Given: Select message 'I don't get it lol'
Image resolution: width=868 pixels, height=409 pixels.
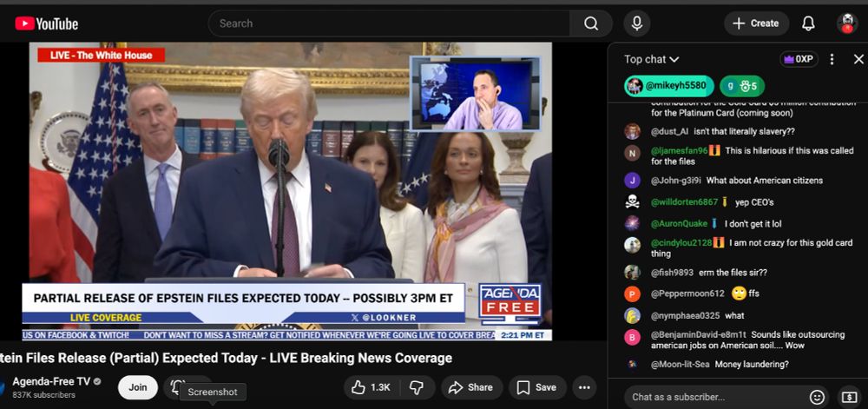Looking at the screenshot, I should click(753, 223).
